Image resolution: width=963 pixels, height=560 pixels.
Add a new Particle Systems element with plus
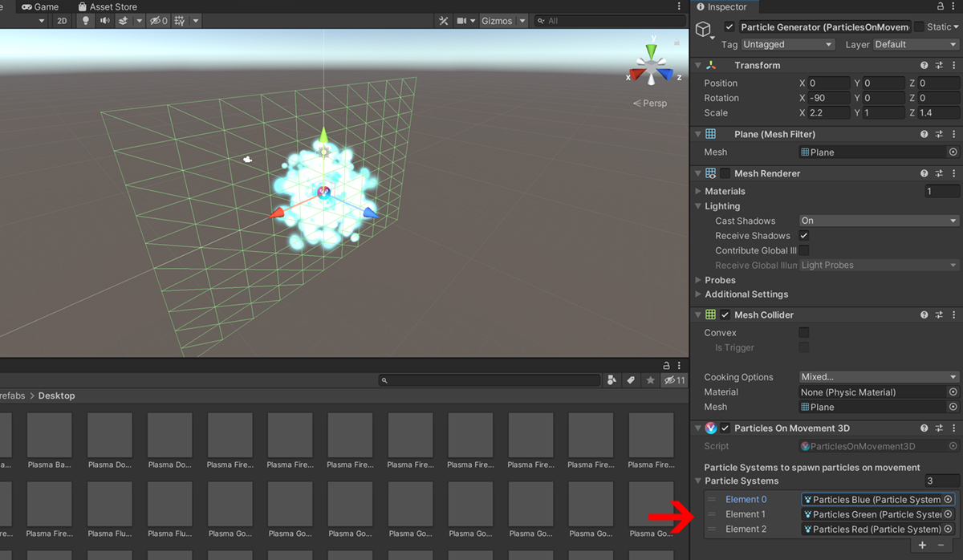pos(922,546)
